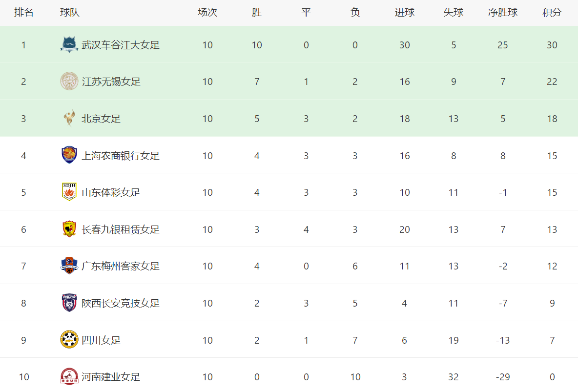Click the 广东梅州客家女足 team badge
Viewport: 578px width, 392px height.
tap(69, 266)
